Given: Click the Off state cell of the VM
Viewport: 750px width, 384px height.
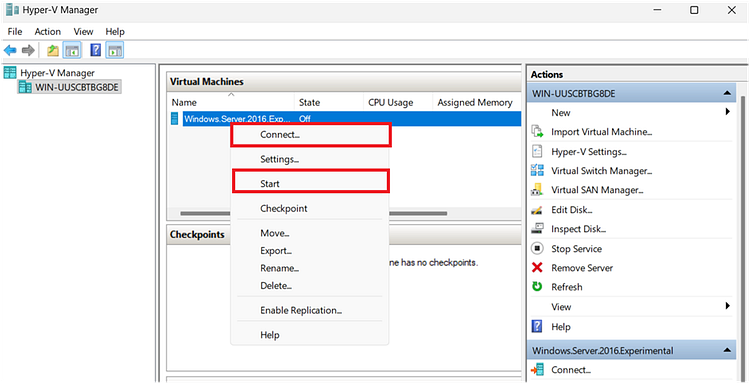Looking at the screenshot, I should (305, 119).
